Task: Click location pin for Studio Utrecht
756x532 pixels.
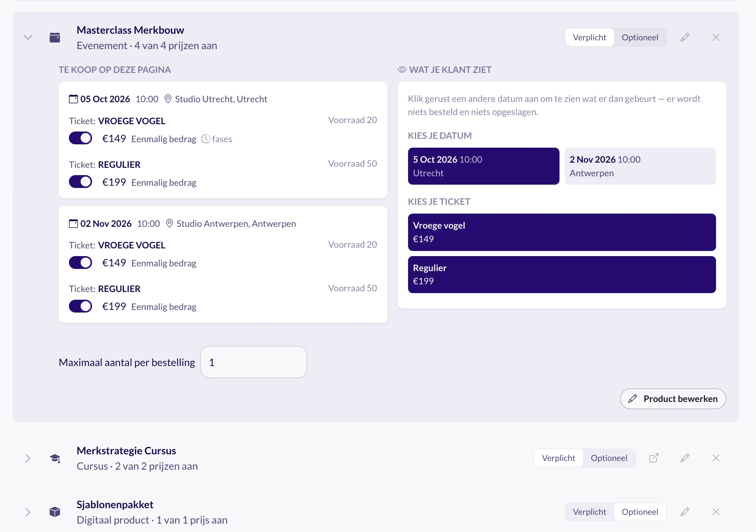Action: pyautogui.click(x=168, y=99)
